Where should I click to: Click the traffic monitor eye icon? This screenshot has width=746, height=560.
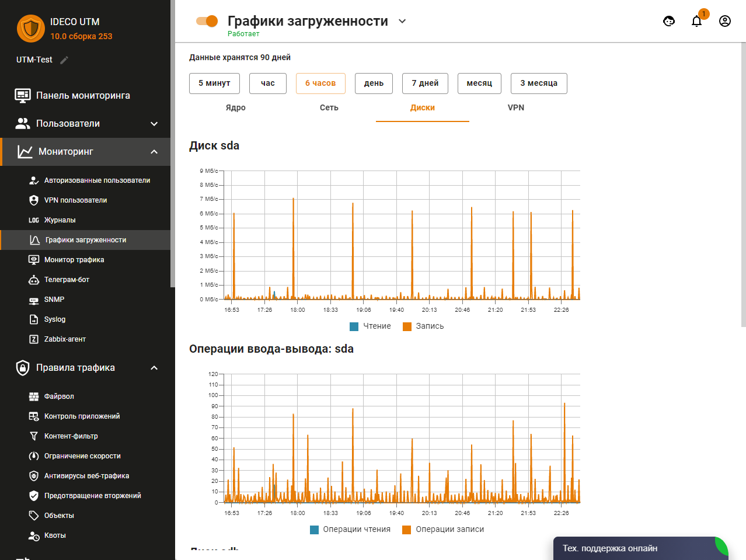point(34,260)
